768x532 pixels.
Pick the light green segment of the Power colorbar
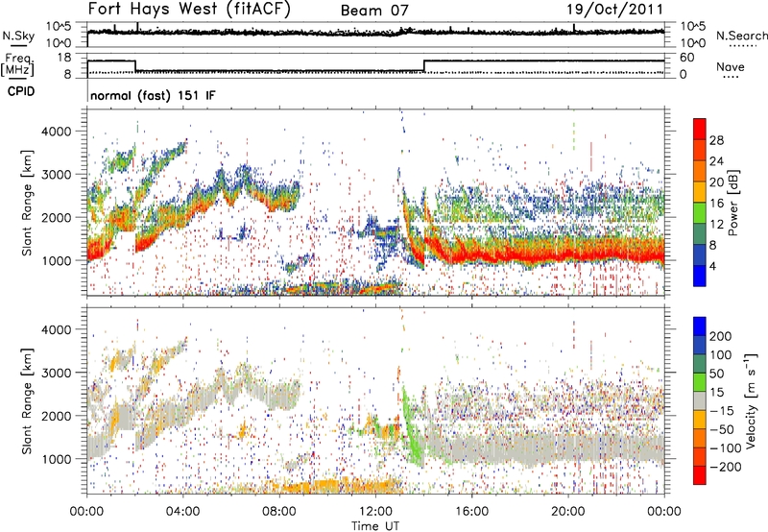click(700, 213)
